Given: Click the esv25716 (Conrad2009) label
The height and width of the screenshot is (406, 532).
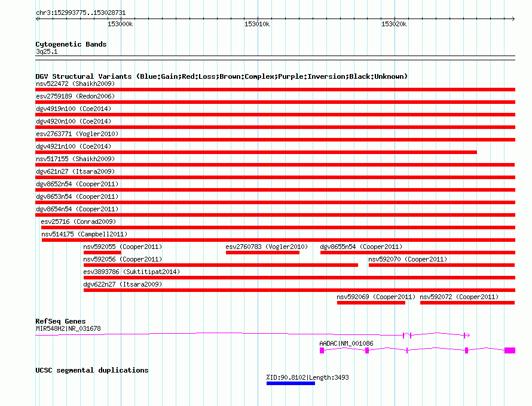Looking at the screenshot, I should click(78, 222).
